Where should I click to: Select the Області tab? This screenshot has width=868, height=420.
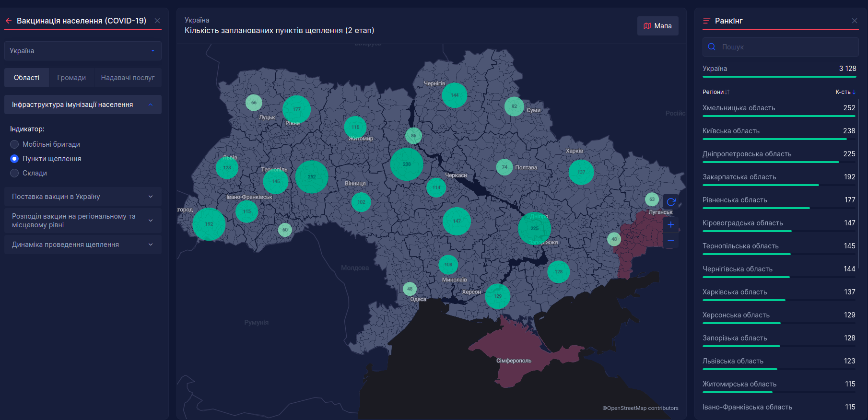coord(27,78)
